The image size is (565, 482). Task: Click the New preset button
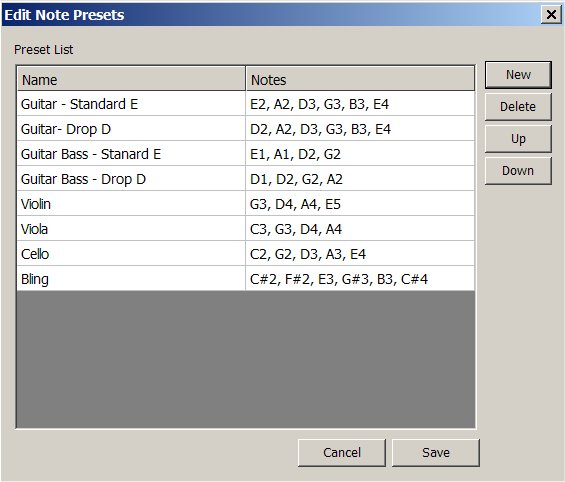click(518, 75)
